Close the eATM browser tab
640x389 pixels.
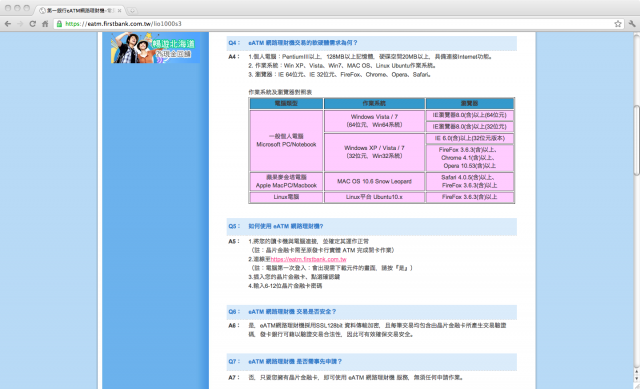pyautogui.click(x=120, y=11)
